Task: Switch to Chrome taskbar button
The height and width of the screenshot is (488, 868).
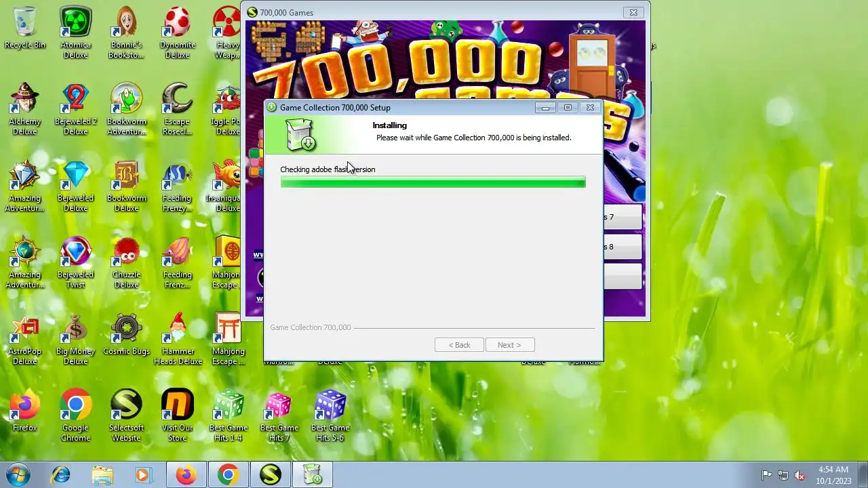Action: pyautogui.click(x=228, y=475)
